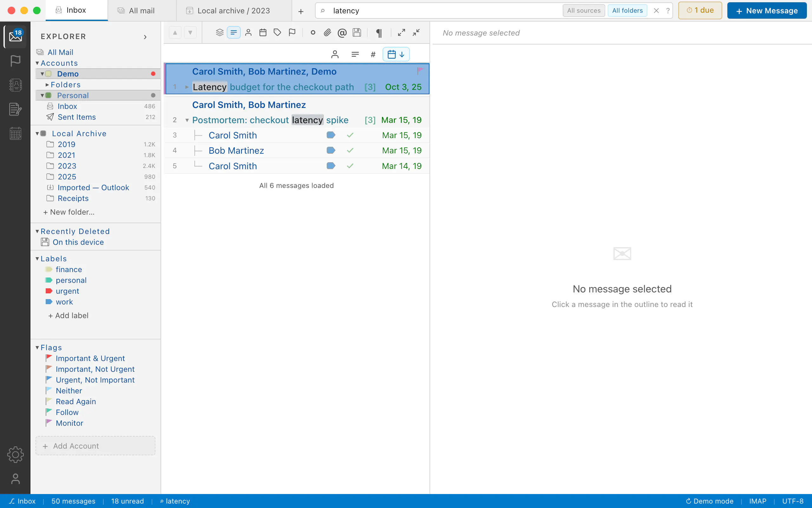
Task: Open the Sent Items folder
Action: (98, 117)
